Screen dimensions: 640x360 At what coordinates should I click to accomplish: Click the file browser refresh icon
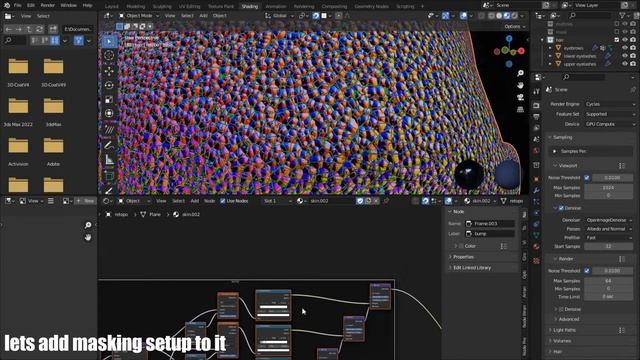(x=40, y=29)
